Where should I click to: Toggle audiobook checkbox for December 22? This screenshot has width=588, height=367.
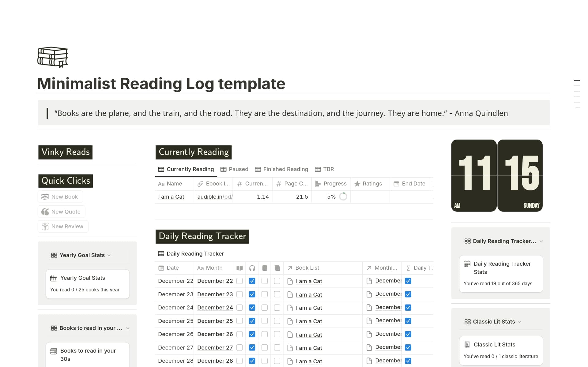pyautogui.click(x=252, y=281)
